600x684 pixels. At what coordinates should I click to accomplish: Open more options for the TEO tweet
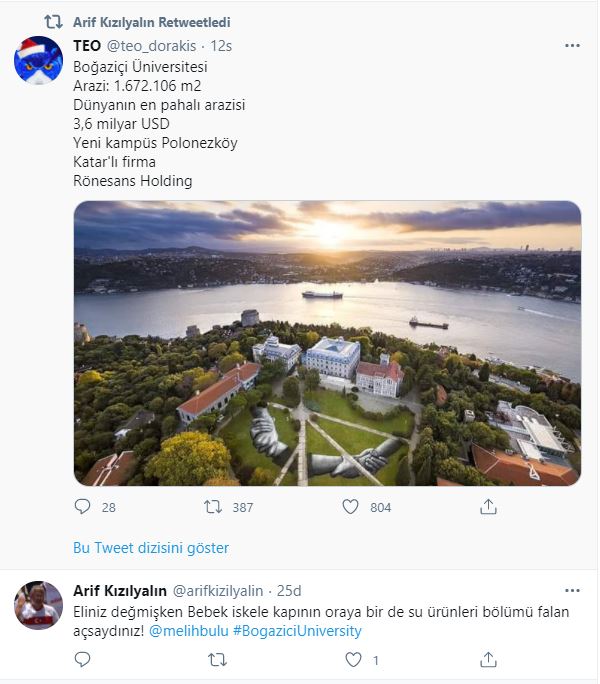point(571,46)
